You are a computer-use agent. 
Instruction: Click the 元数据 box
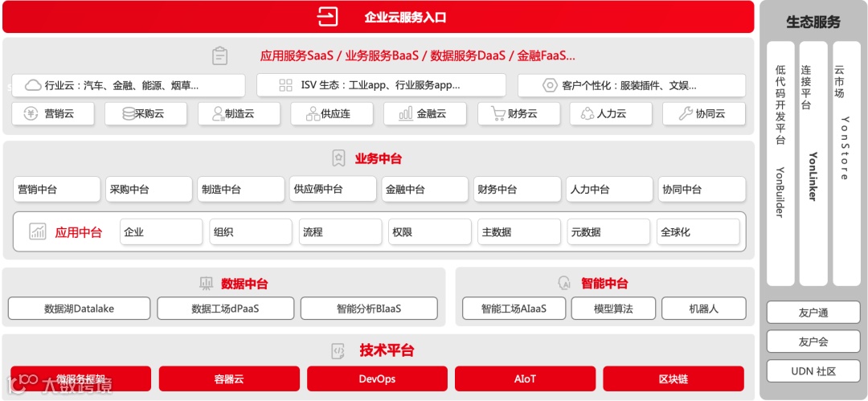[609, 232]
